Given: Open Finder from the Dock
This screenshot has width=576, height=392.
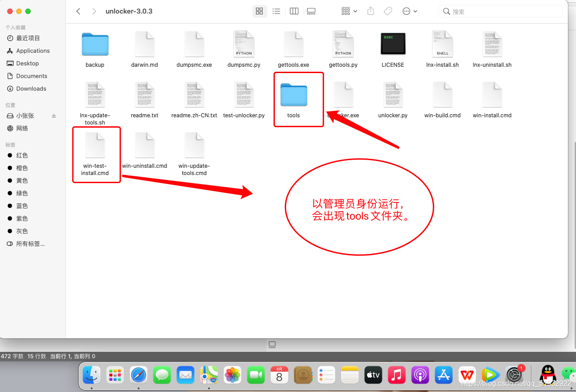Looking at the screenshot, I should [92, 374].
